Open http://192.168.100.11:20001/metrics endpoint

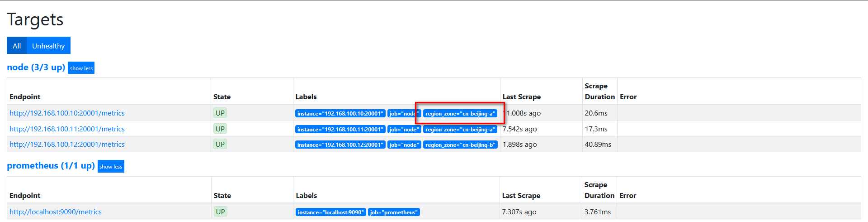tap(67, 129)
